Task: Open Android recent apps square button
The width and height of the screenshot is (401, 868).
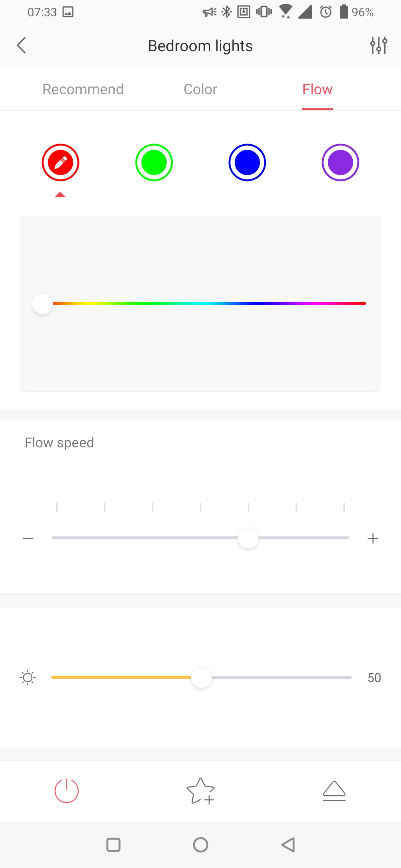Action: click(x=113, y=845)
